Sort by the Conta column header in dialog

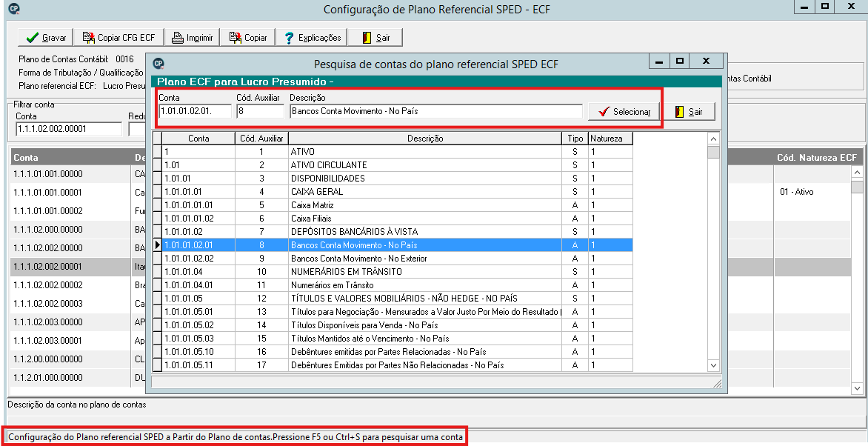(x=198, y=139)
